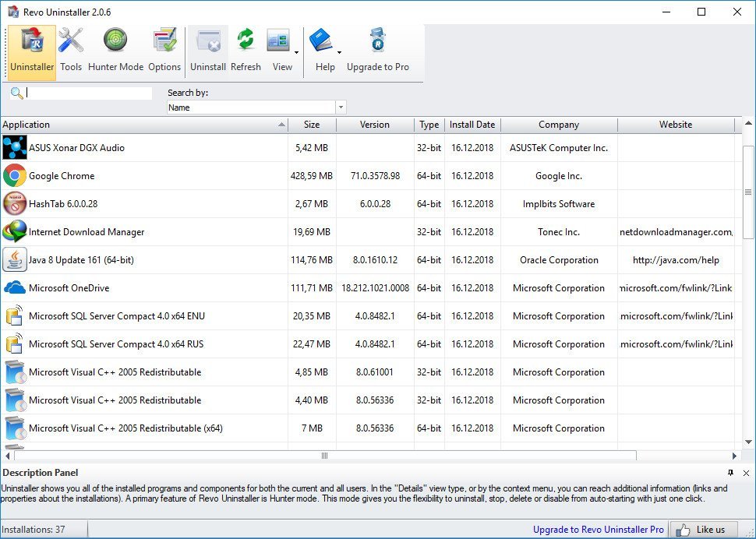Click Upgrade to Revo Uninstaller Pro link

tap(598, 530)
